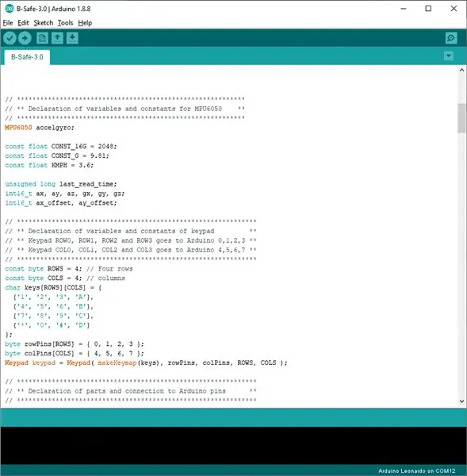The height and width of the screenshot is (476, 467).
Task: Click 'const byte ROWS = 4' line
Action: click(x=69, y=269)
